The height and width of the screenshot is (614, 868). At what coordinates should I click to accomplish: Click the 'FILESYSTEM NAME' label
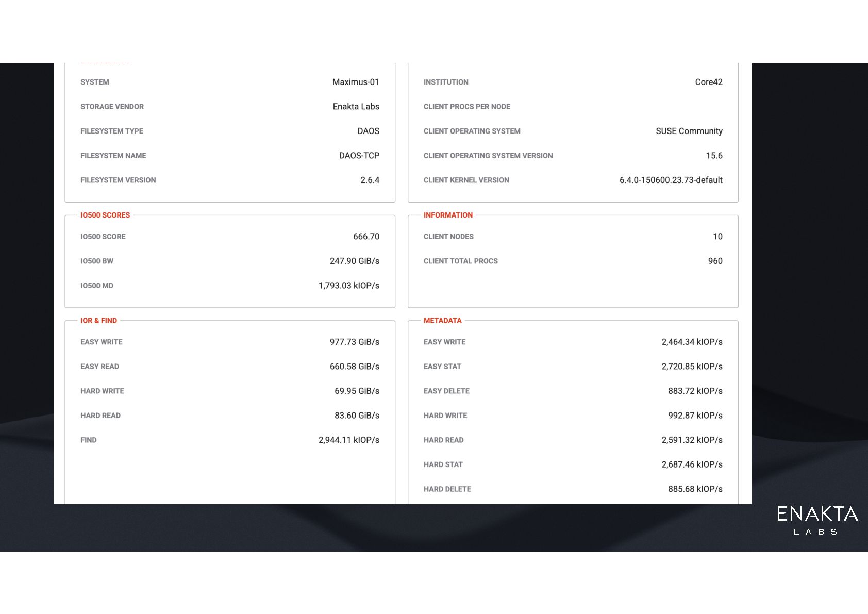point(113,156)
